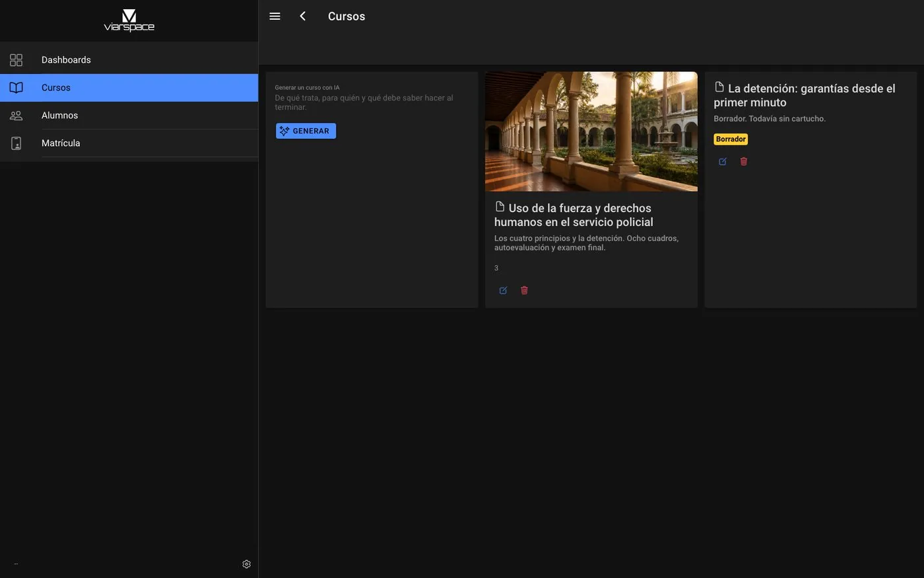Click the yellow Borrador badge
Screen dimensions: 924x578
[x=731, y=139]
